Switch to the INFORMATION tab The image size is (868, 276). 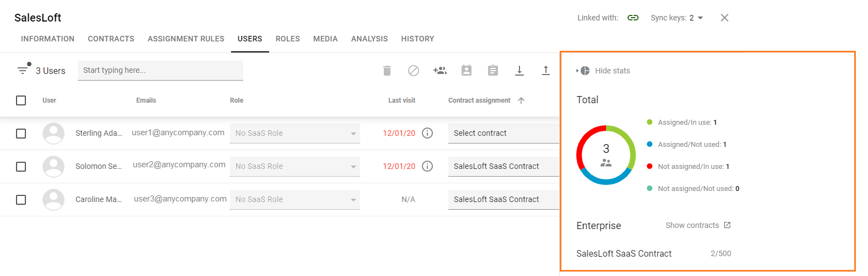click(47, 39)
